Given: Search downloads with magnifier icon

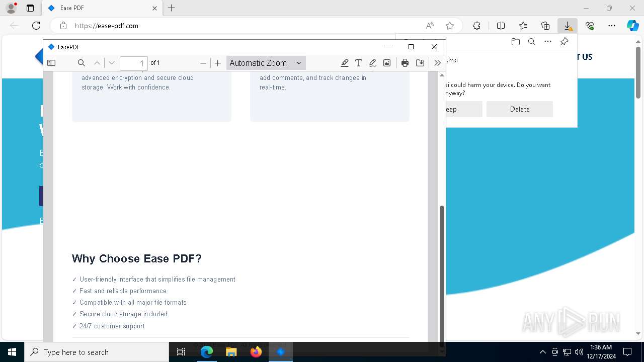Looking at the screenshot, I should click(531, 42).
